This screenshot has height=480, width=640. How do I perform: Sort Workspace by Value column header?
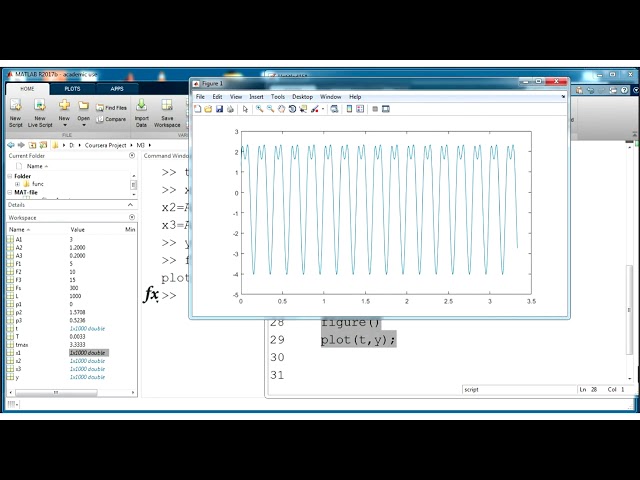[78, 229]
